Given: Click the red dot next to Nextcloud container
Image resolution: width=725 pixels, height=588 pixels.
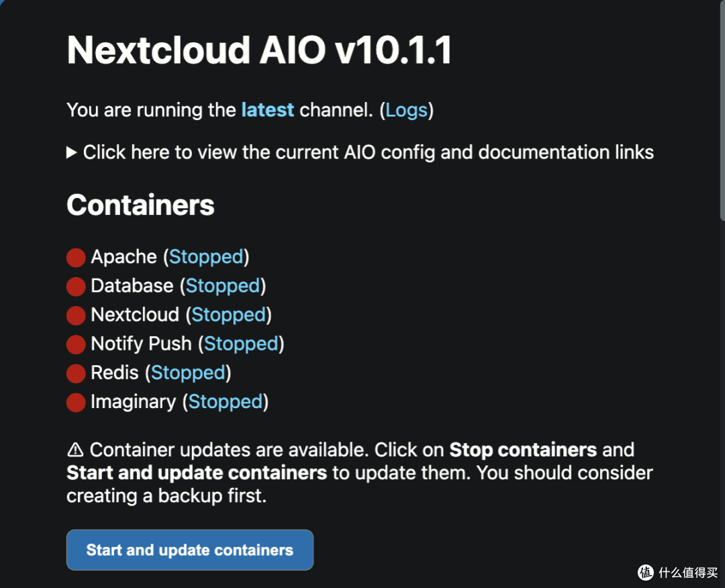Looking at the screenshot, I should (76, 315).
